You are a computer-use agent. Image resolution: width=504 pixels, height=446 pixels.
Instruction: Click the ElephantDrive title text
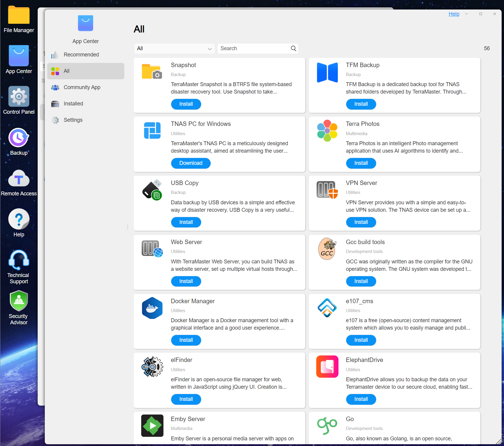click(364, 360)
